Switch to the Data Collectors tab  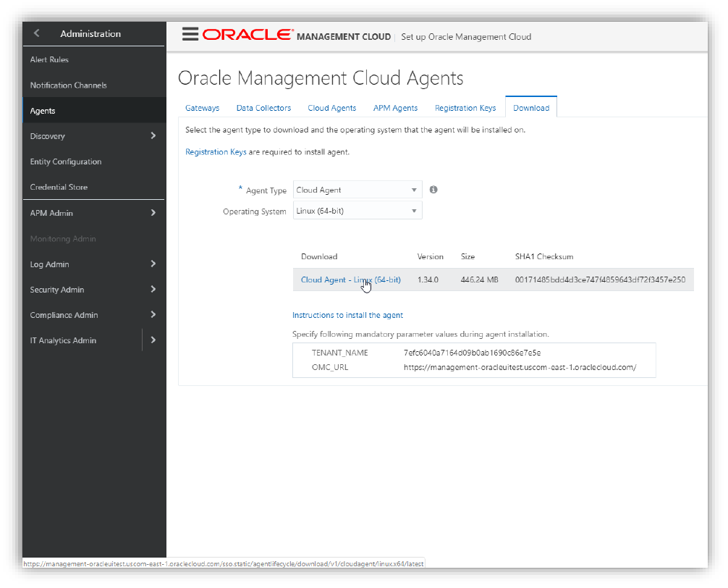(x=263, y=108)
